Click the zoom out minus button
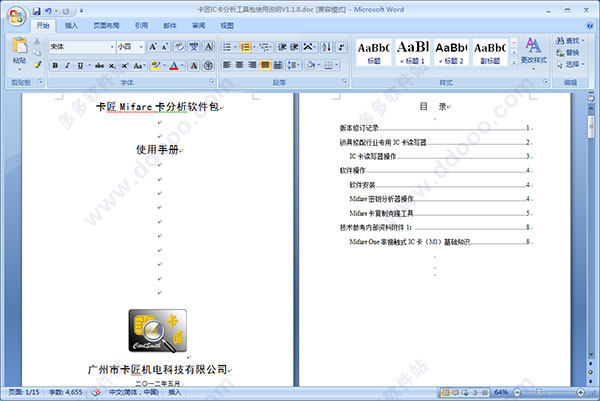This screenshot has height=401, width=600. 517,392
